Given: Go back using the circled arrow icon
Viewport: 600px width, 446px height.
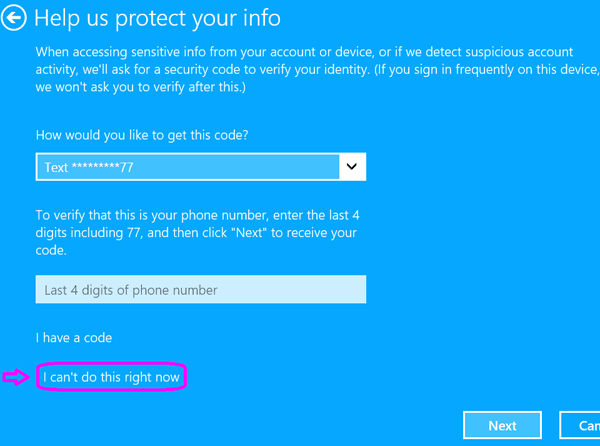Looking at the screenshot, I should pos(13,18).
